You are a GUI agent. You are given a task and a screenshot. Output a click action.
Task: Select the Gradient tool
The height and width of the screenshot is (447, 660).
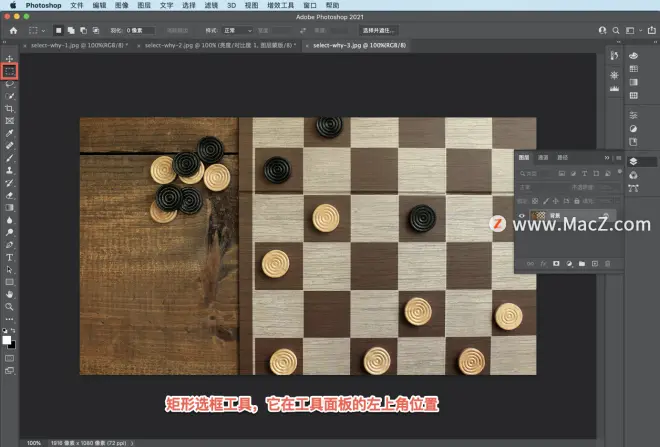point(9,208)
